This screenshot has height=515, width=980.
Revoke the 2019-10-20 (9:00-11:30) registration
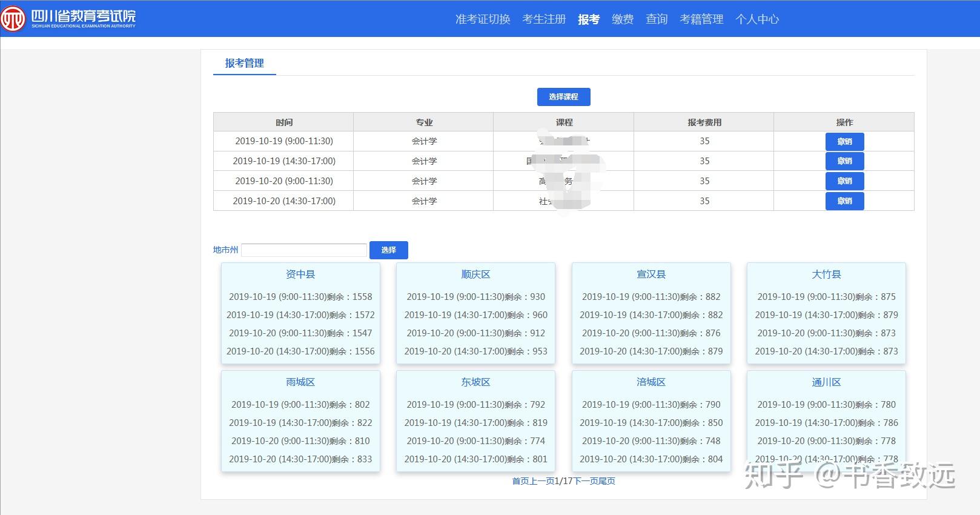[x=845, y=181]
